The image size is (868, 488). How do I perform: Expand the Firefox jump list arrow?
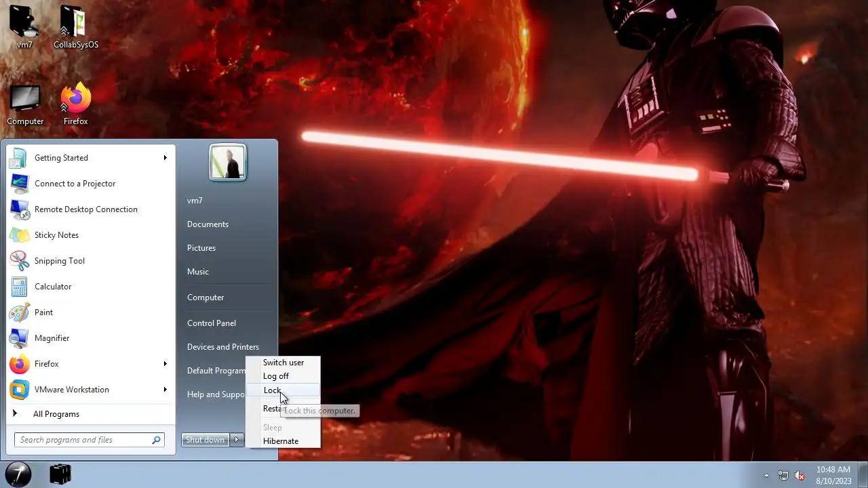coord(165,364)
